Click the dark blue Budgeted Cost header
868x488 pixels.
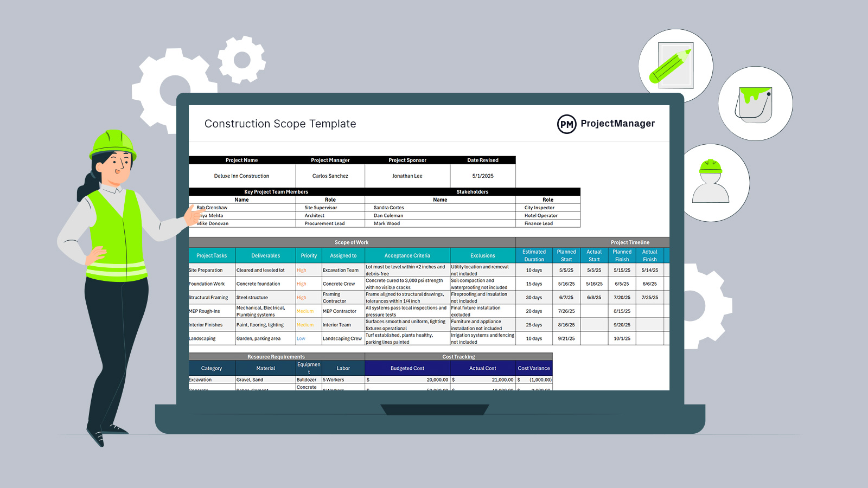pyautogui.click(x=407, y=369)
